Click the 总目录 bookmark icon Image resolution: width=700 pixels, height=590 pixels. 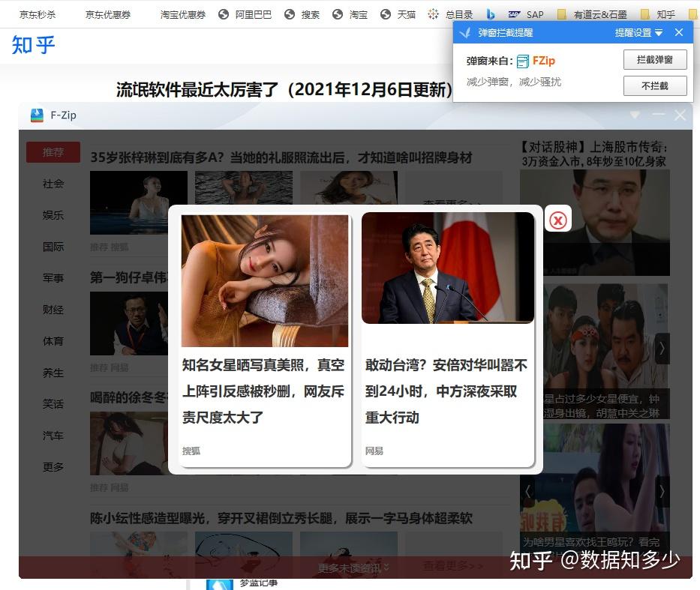click(x=433, y=14)
